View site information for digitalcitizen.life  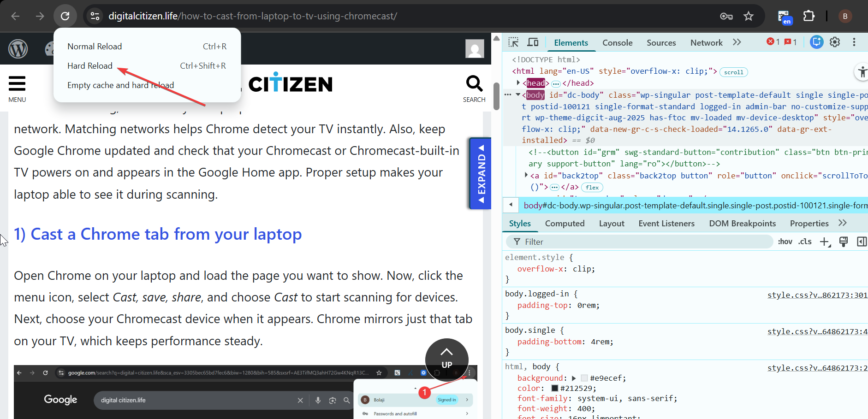click(x=95, y=16)
